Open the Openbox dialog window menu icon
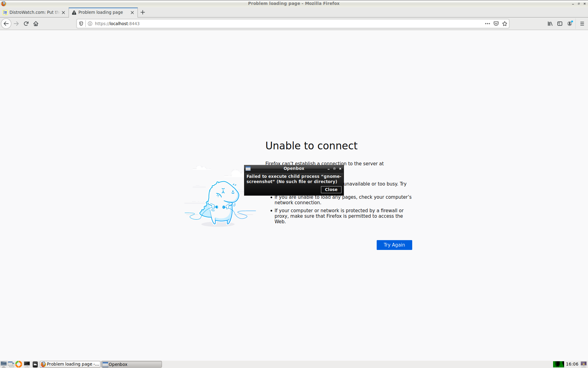This screenshot has width=588, height=368. coord(248,169)
